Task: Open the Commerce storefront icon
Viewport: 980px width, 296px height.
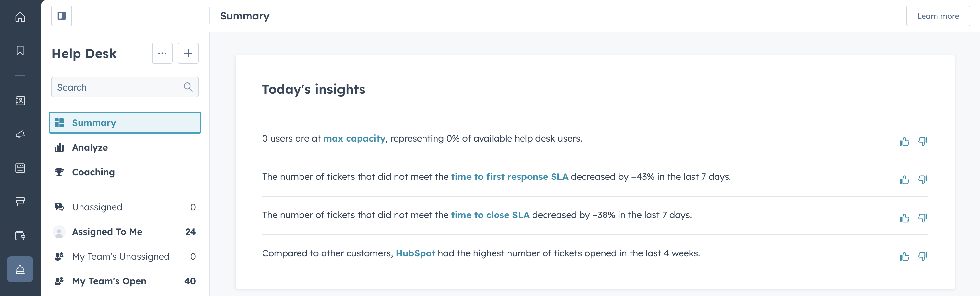Action: tap(20, 202)
